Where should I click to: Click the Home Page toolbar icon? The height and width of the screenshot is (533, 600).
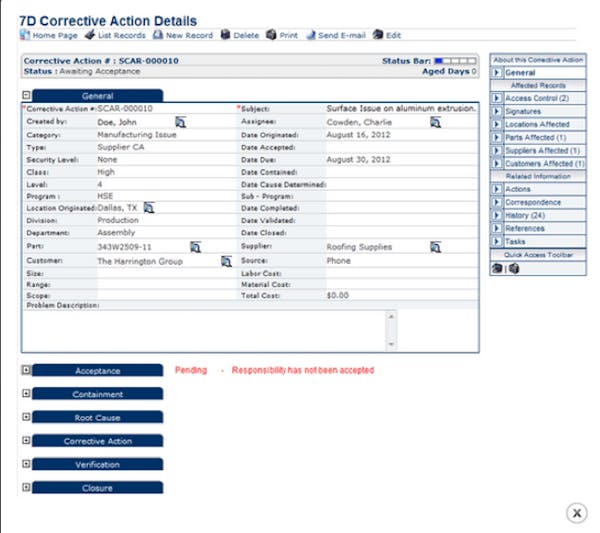[x=25, y=35]
